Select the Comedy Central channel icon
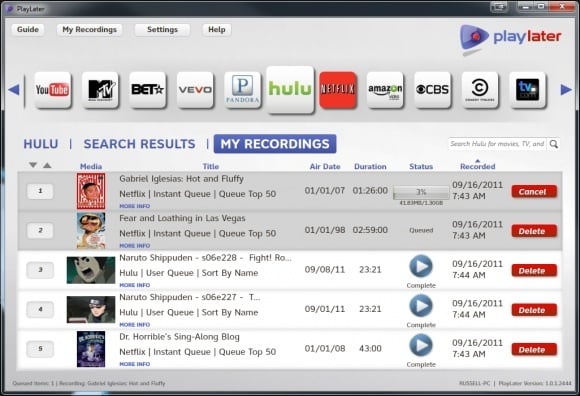580x396 pixels. tap(480, 90)
